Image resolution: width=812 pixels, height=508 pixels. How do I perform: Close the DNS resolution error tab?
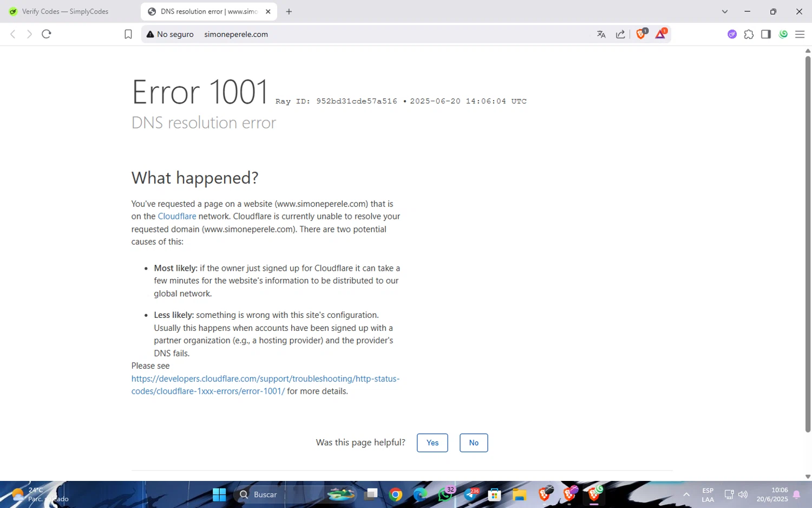268,11
